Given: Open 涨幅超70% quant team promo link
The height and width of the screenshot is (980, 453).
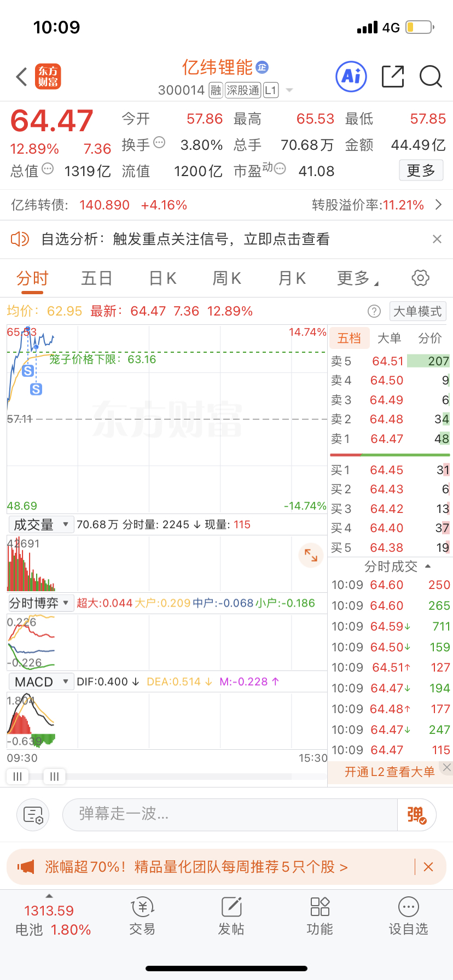Looking at the screenshot, I should coord(196,867).
